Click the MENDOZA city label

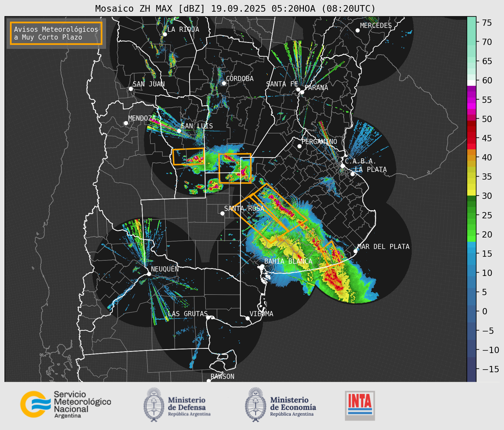click(142, 118)
